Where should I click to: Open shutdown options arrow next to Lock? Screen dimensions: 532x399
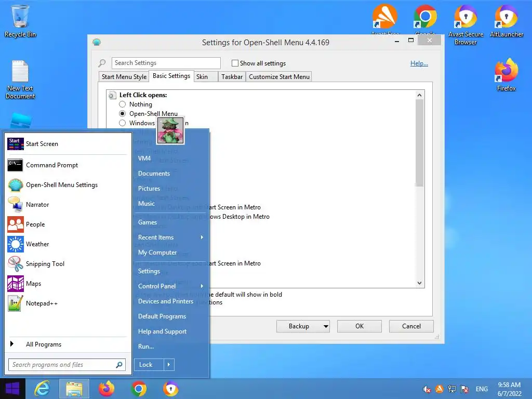coord(169,365)
